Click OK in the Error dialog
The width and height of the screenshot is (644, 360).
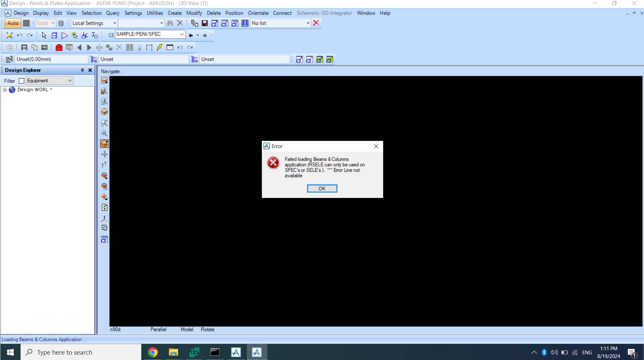pos(322,189)
